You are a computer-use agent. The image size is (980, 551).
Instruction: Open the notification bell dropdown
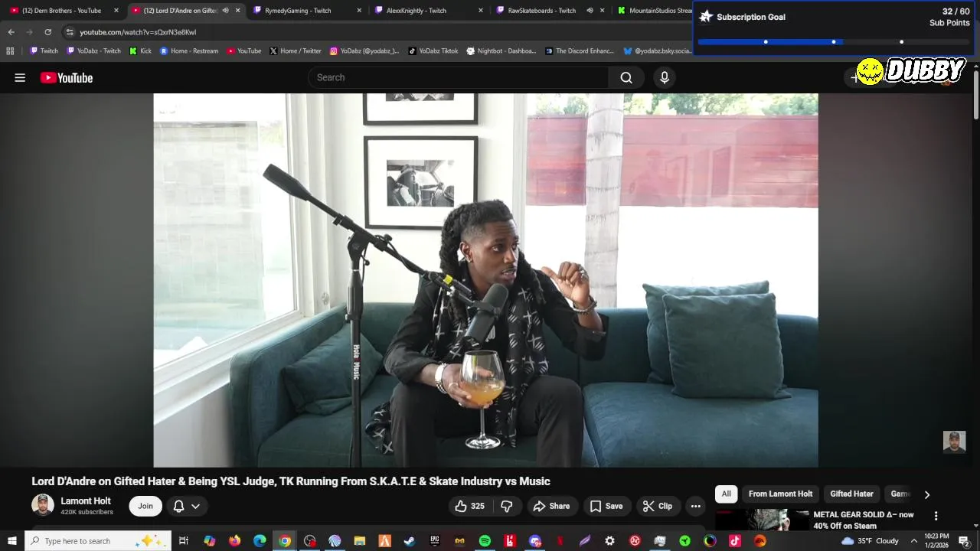(x=186, y=506)
